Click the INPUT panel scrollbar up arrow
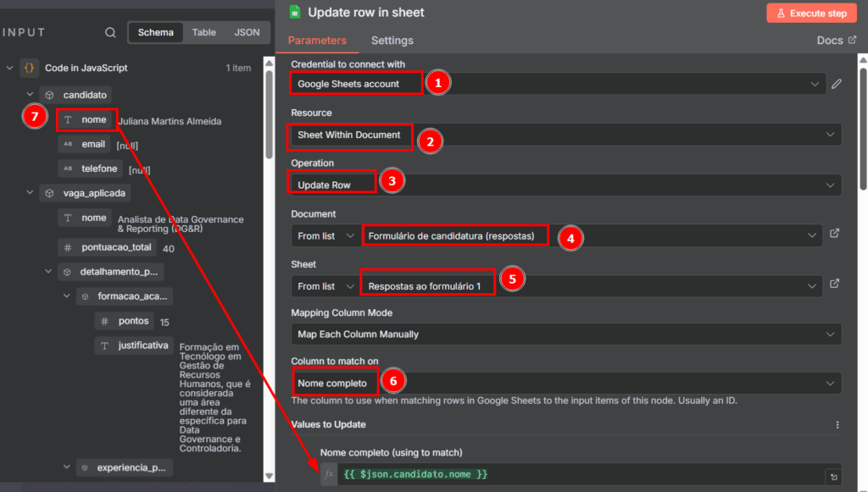The height and width of the screenshot is (492, 868). pyautogui.click(x=269, y=63)
